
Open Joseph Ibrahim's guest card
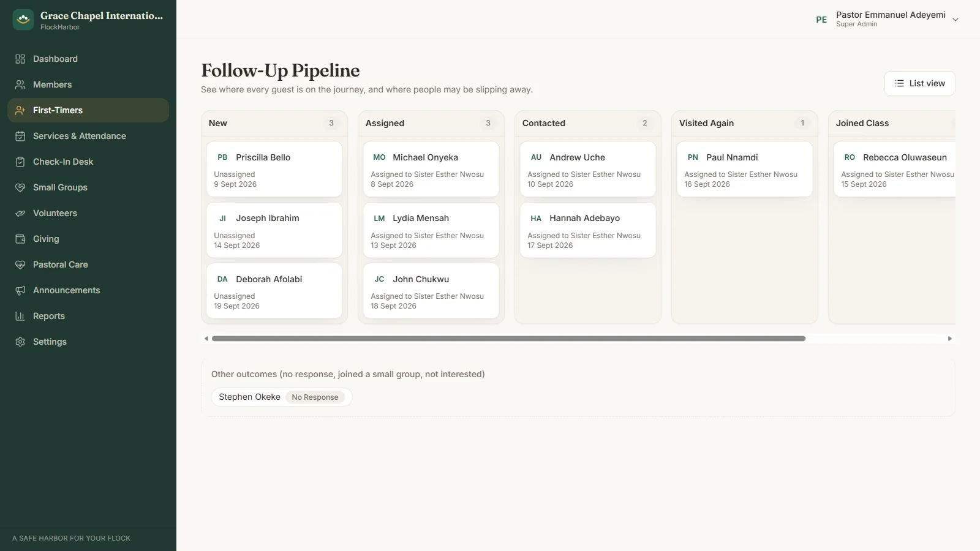274,230
